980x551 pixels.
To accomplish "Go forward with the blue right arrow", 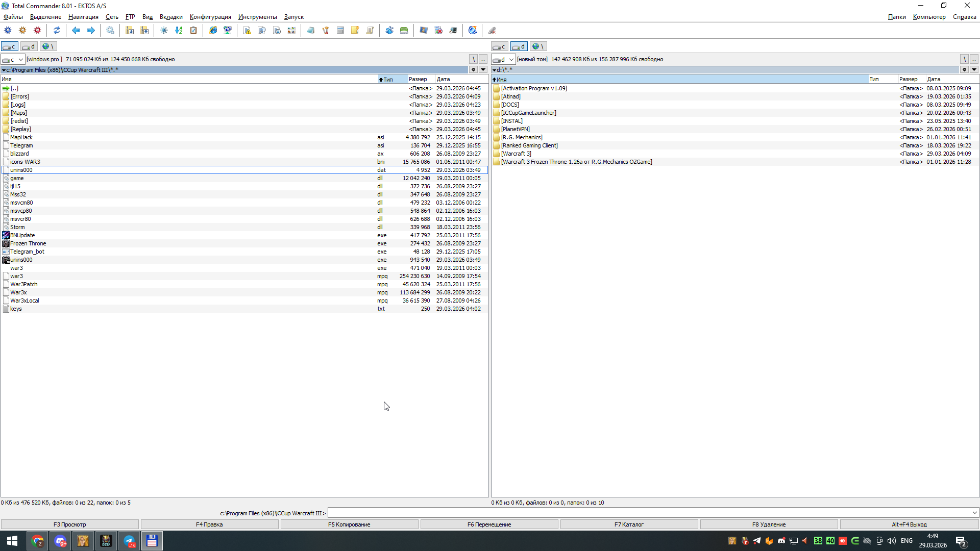I will (x=91, y=31).
